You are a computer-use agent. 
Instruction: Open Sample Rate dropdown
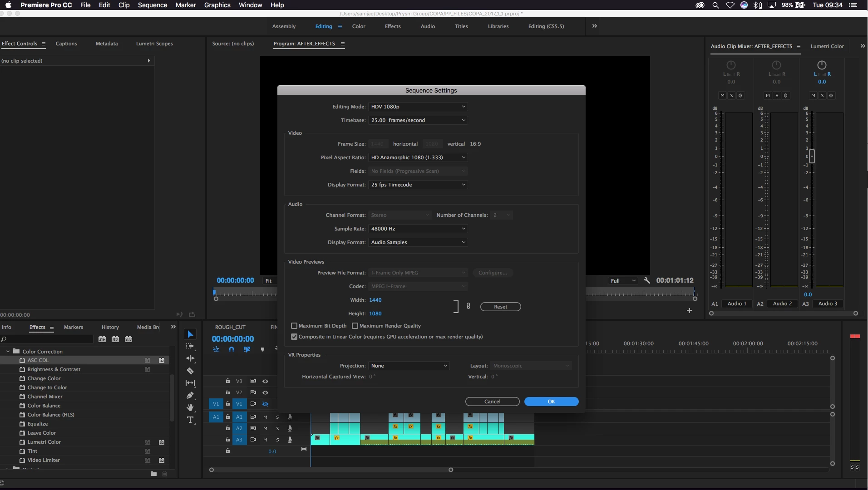point(418,229)
